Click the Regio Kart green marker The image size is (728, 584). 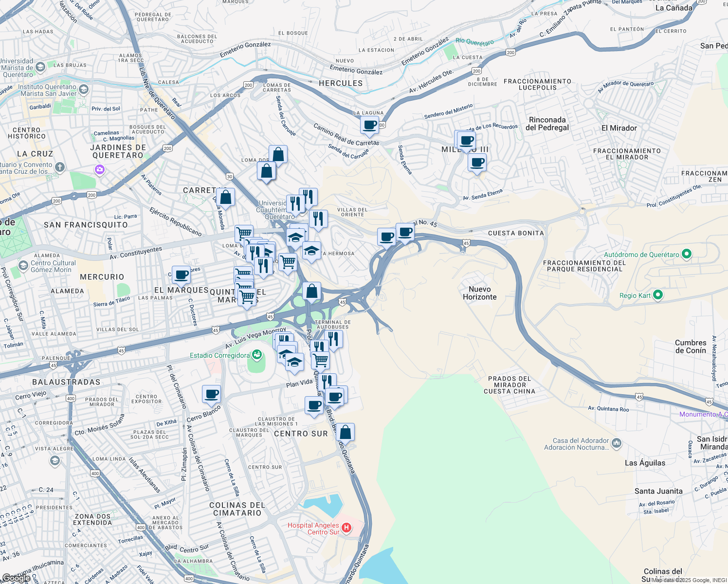point(659,295)
